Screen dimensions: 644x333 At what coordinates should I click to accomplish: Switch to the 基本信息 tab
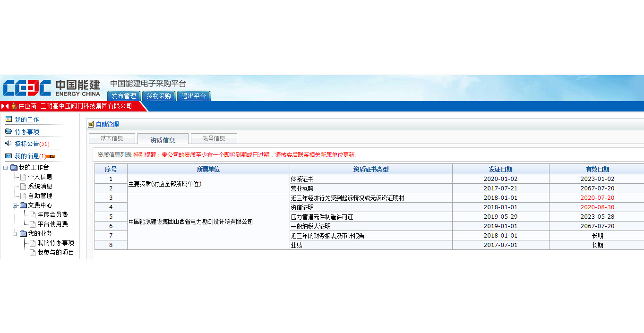[x=112, y=138]
